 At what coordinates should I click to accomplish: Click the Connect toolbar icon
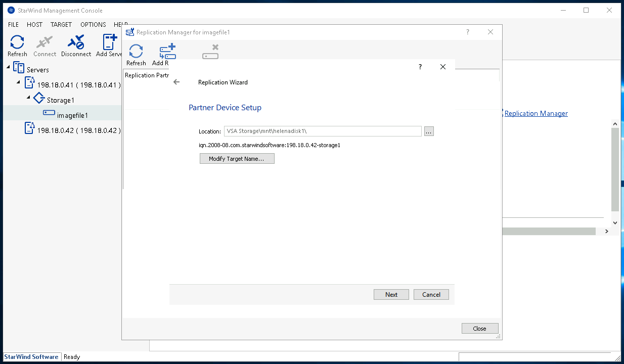coord(44,45)
